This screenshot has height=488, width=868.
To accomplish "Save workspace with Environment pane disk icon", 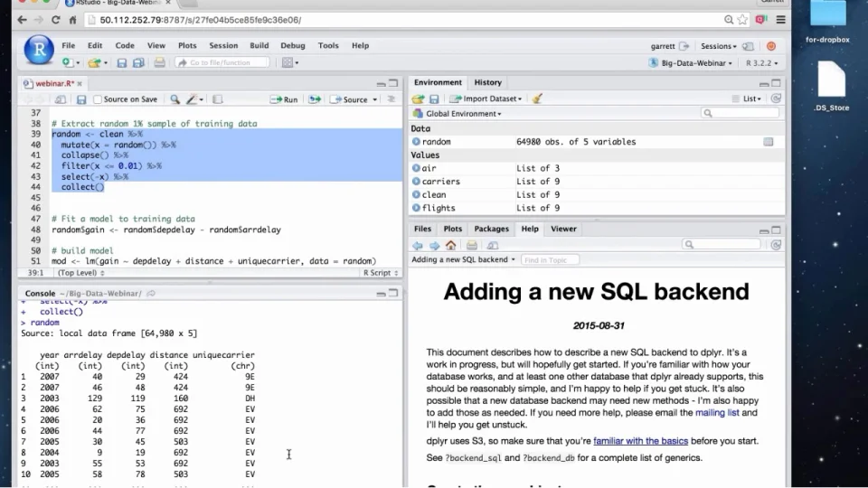I will [x=434, y=99].
